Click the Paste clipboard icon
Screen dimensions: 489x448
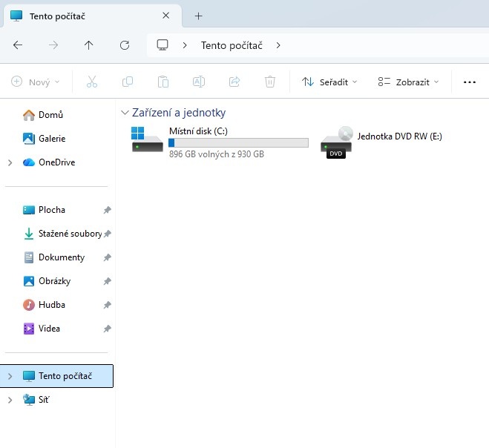(163, 82)
